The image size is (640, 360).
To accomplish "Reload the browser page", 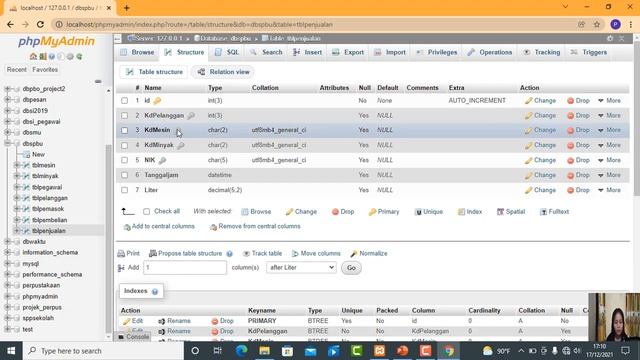I will pos(40,24).
